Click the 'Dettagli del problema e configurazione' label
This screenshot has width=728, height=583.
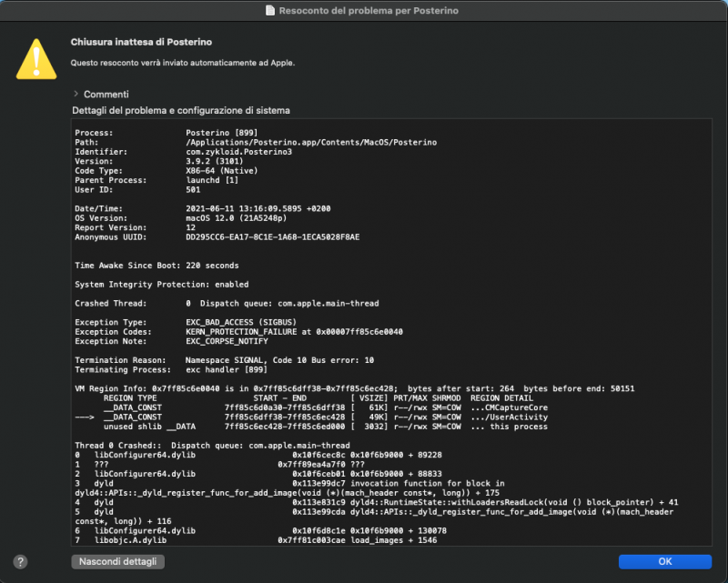(x=181, y=110)
